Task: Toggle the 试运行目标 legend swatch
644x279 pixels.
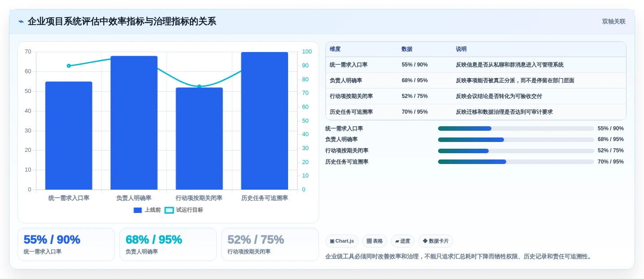Action: 169,210
